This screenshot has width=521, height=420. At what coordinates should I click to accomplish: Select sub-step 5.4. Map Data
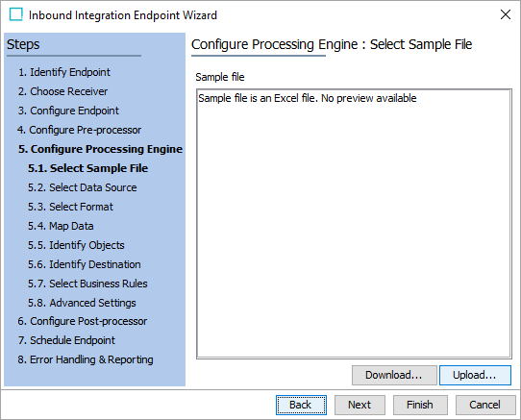click(x=61, y=226)
